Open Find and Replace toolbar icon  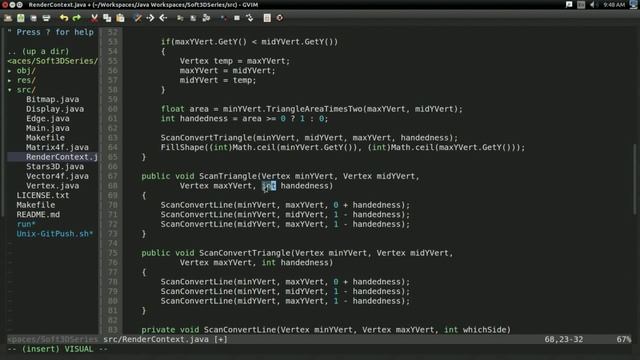pos(138,18)
